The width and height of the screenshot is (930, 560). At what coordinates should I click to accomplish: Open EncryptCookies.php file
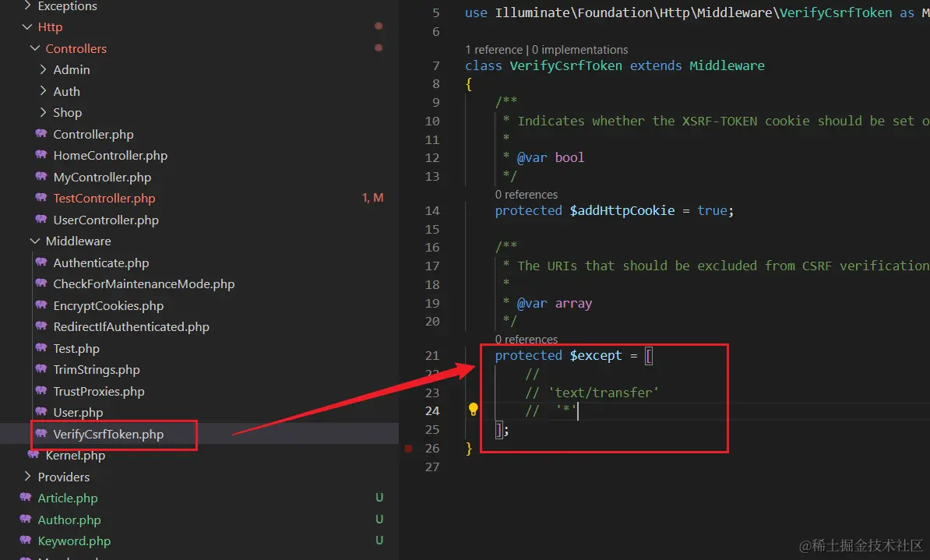(108, 305)
